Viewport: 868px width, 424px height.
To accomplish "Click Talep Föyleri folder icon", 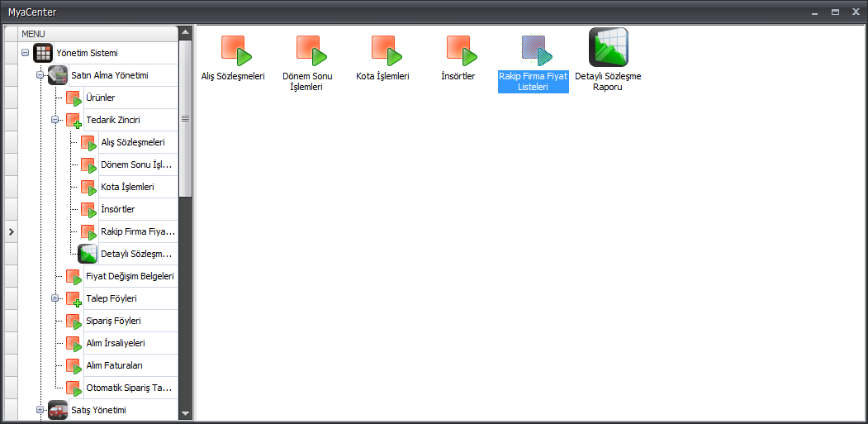I will tap(74, 299).
